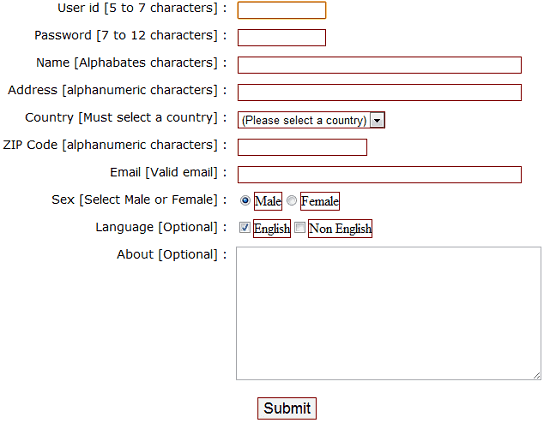
Task: Click the textarea resize handle corner
Action: point(537,376)
